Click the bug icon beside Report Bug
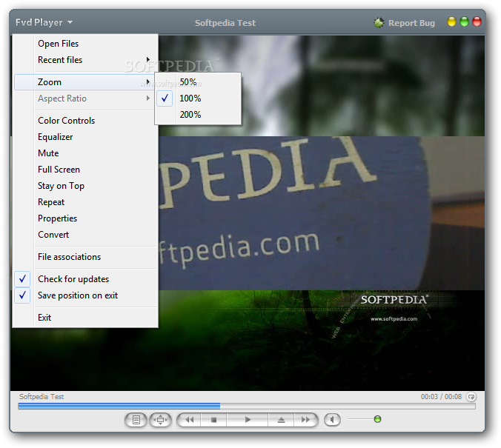The height and width of the screenshot is (448, 501). (x=379, y=23)
